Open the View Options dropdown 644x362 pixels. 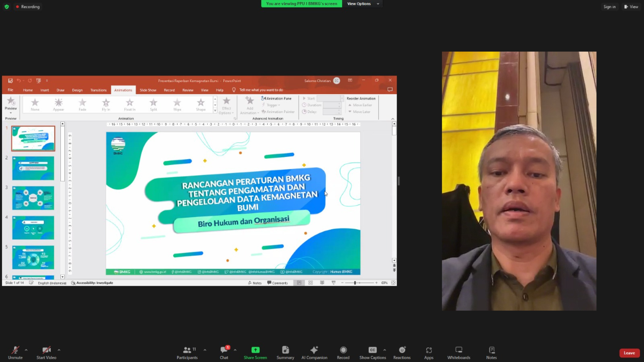coord(363,4)
